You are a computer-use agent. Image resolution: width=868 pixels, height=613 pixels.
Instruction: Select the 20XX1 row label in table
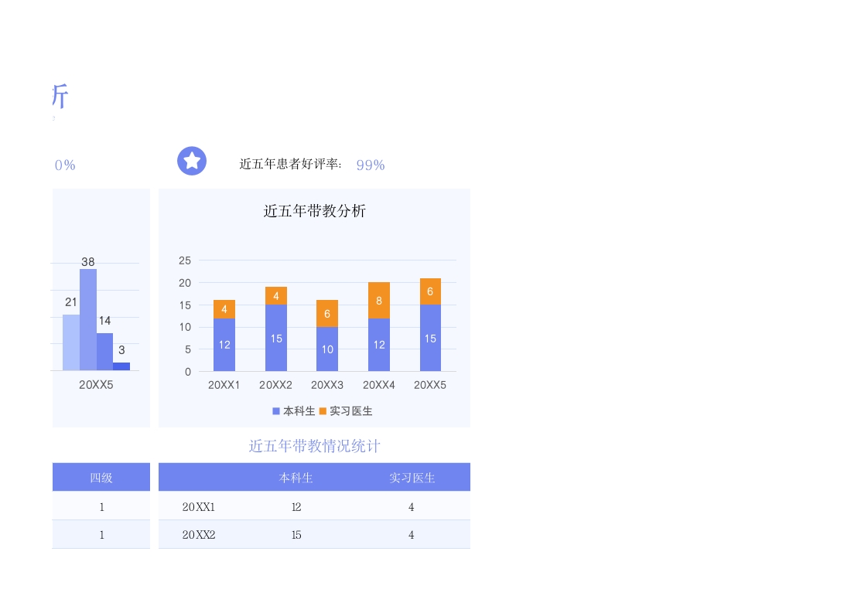[x=198, y=507]
